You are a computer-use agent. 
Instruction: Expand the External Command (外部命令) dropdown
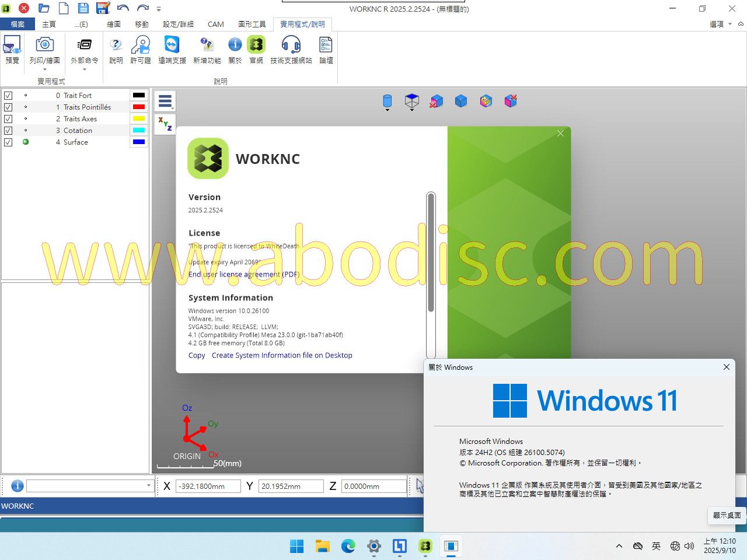85,69
